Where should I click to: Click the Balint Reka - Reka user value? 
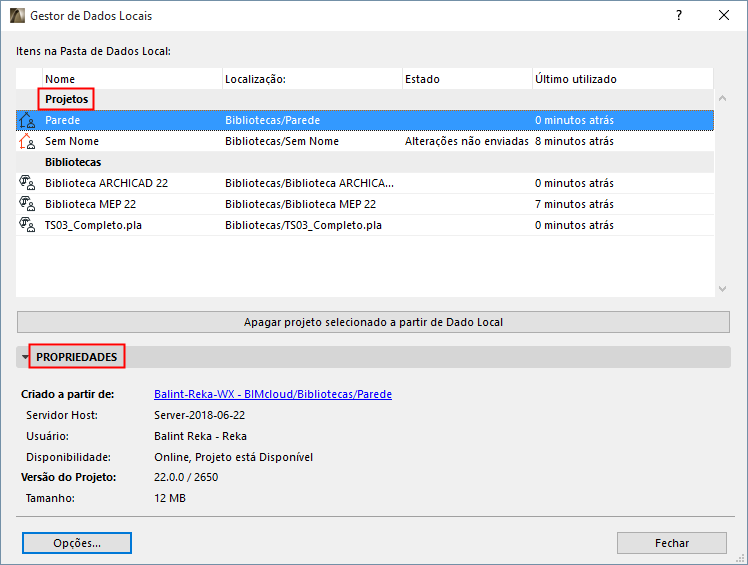coord(200,436)
